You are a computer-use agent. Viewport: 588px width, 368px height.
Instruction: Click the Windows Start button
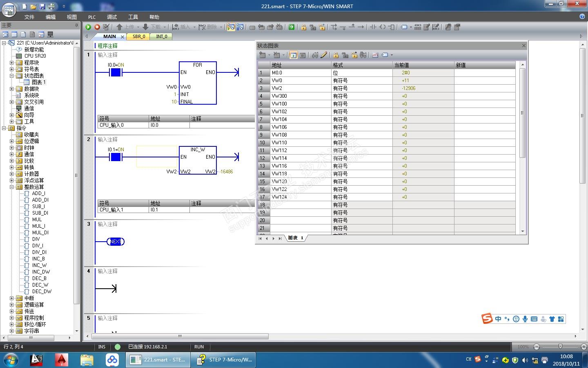[x=11, y=360]
